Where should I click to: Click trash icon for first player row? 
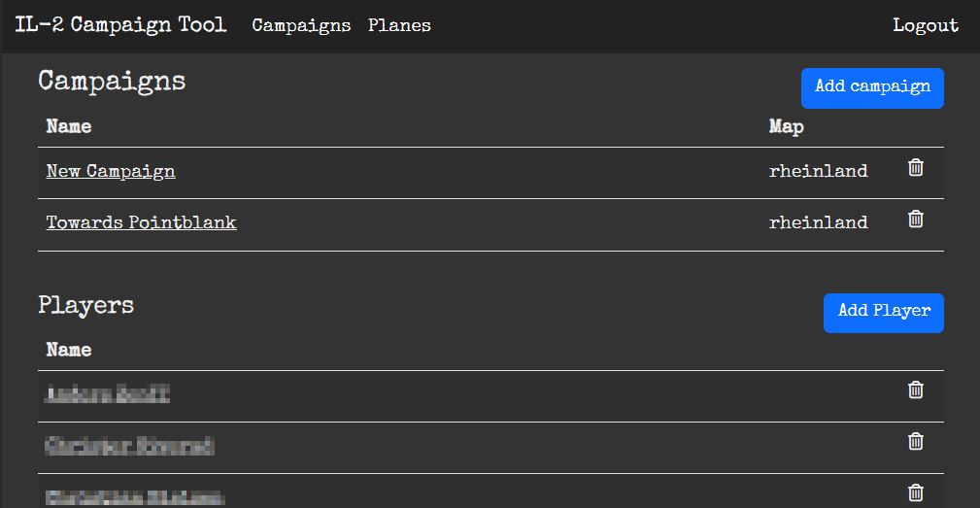[915, 389]
